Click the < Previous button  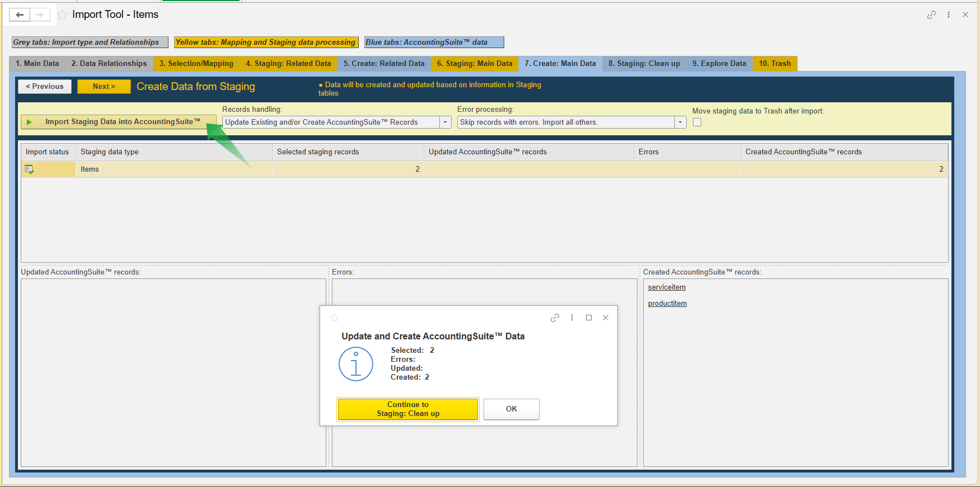pyautogui.click(x=45, y=87)
